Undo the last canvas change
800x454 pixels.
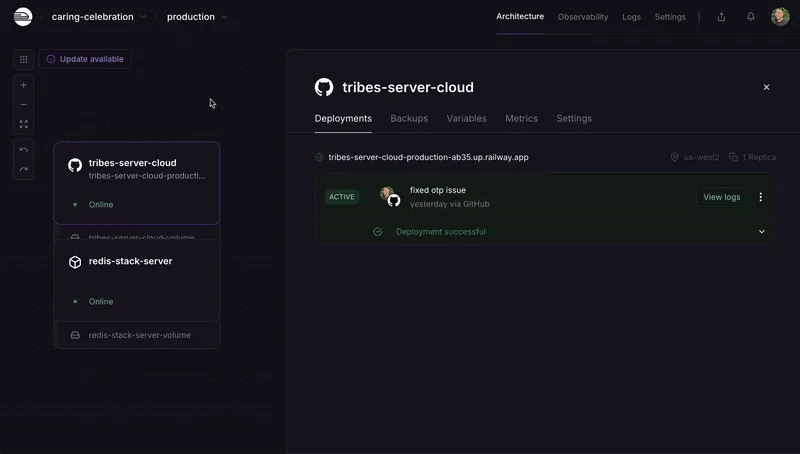[x=23, y=149]
